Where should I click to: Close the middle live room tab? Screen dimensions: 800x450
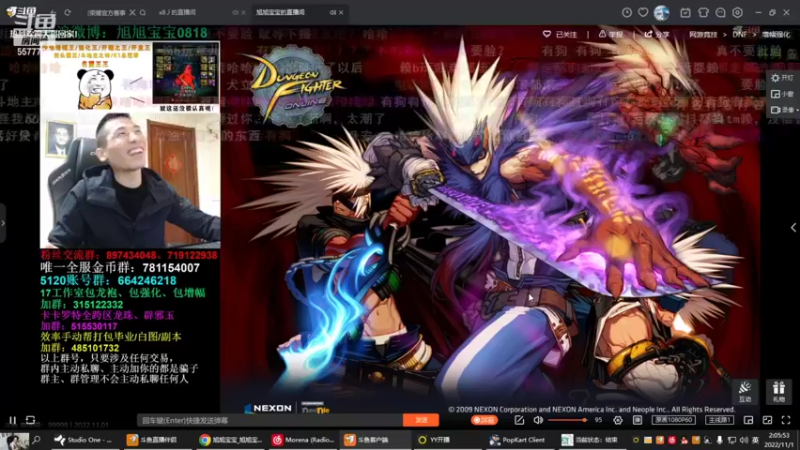point(243,12)
